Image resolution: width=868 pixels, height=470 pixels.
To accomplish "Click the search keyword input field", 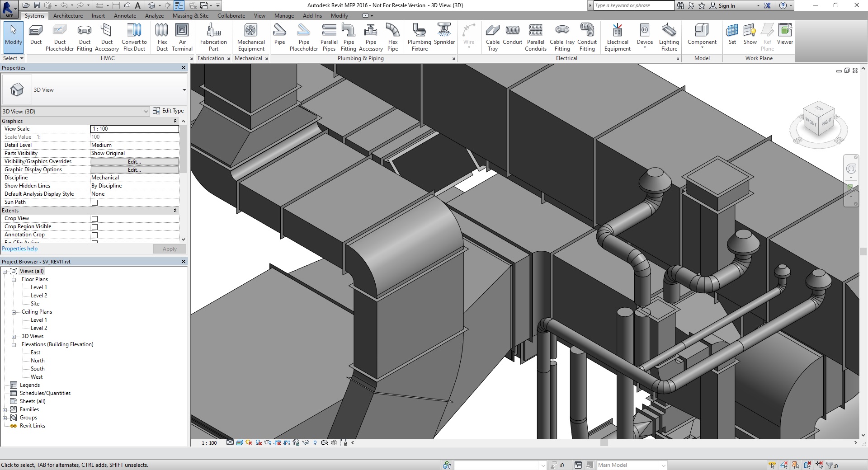I will [633, 5].
